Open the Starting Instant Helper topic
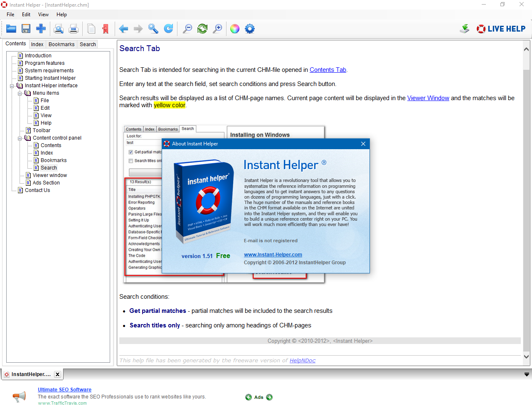This screenshot has height=413, width=532. (x=50, y=78)
